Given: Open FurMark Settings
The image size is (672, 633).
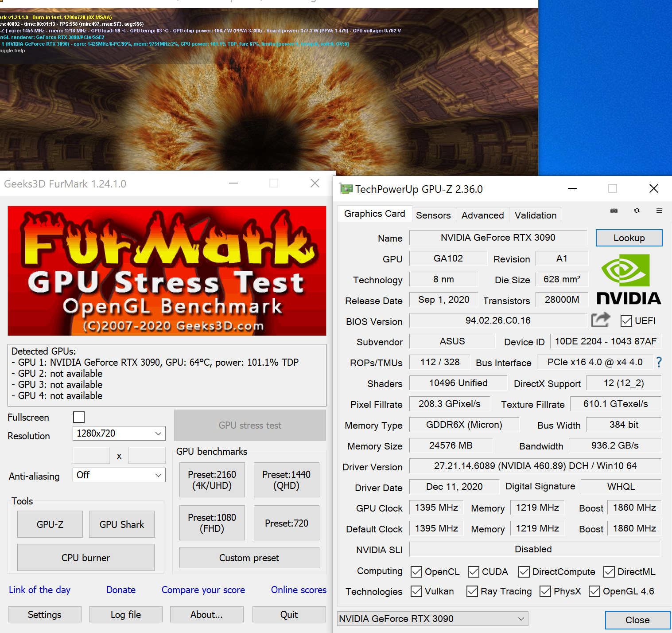Looking at the screenshot, I should 44,614.
